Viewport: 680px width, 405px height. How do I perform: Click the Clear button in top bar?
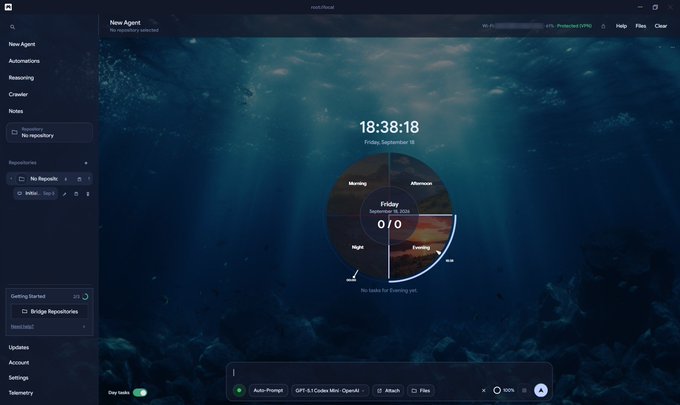(x=660, y=26)
